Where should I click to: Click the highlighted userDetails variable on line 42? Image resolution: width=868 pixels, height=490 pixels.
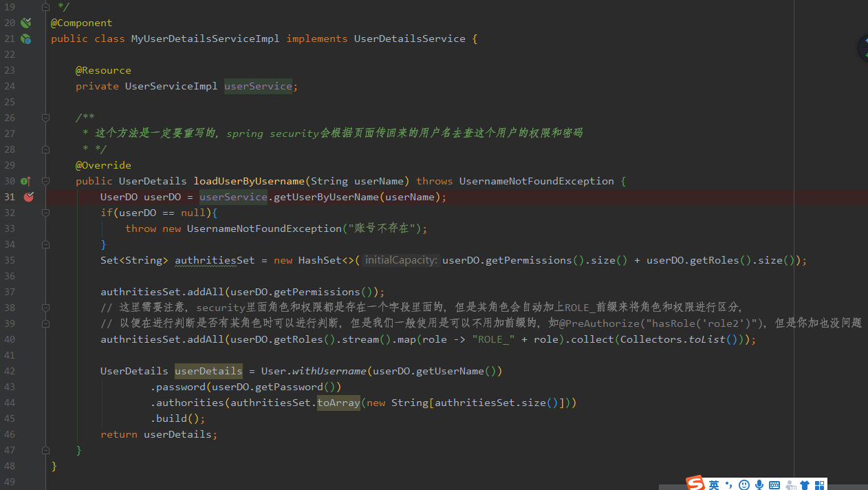208,371
